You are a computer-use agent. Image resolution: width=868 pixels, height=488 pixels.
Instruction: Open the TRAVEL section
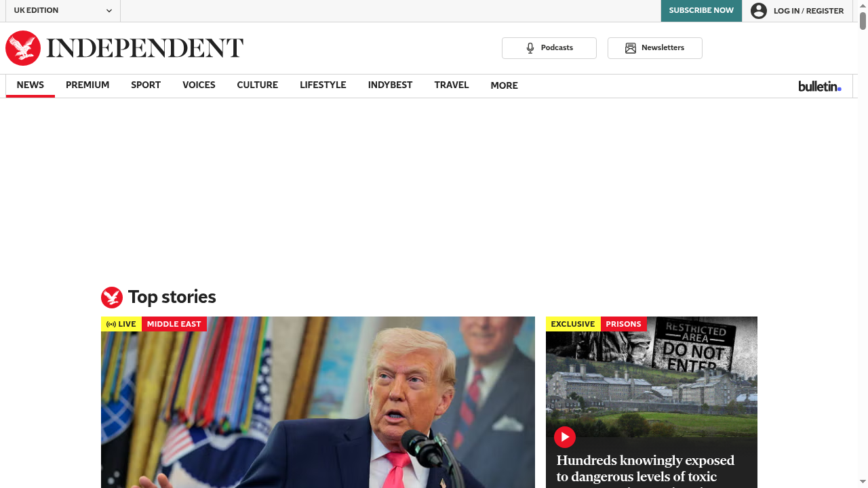tap(452, 85)
